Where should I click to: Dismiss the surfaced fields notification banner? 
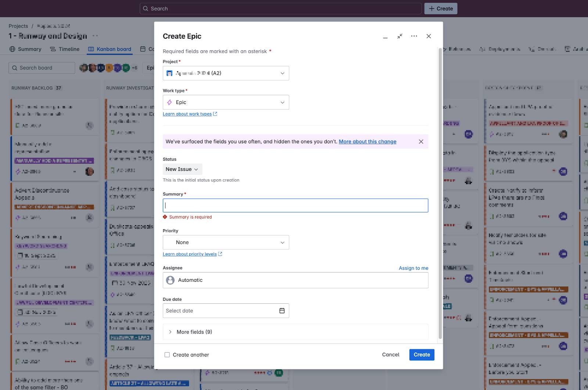pyautogui.click(x=421, y=141)
